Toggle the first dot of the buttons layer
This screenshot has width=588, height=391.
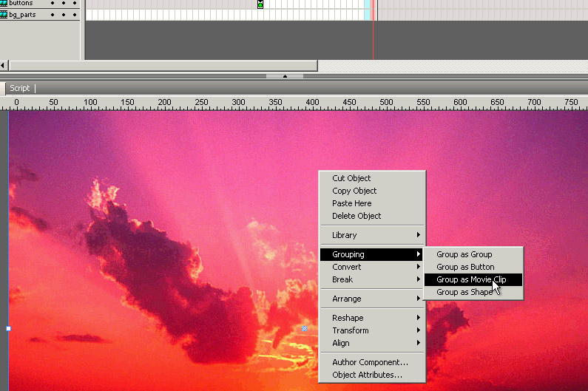(x=53, y=4)
